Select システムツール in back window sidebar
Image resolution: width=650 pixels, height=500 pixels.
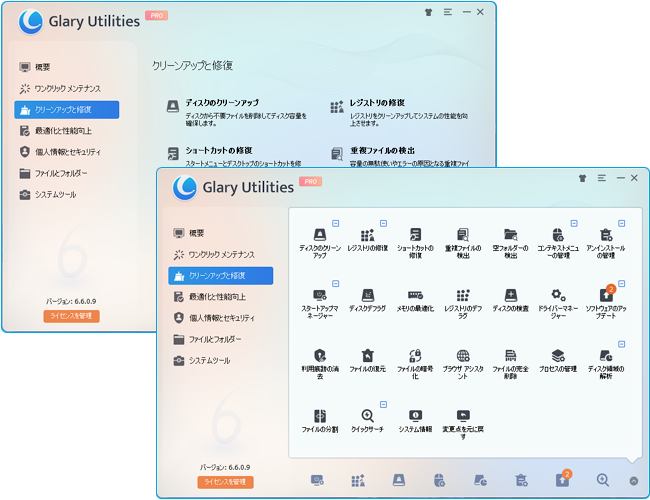click(67, 194)
